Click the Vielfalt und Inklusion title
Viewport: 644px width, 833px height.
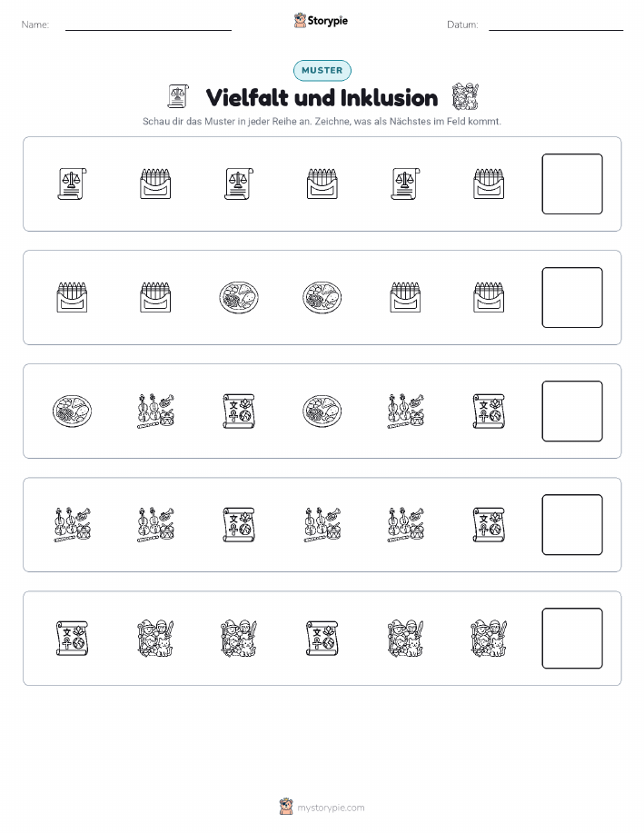pyautogui.click(x=322, y=98)
